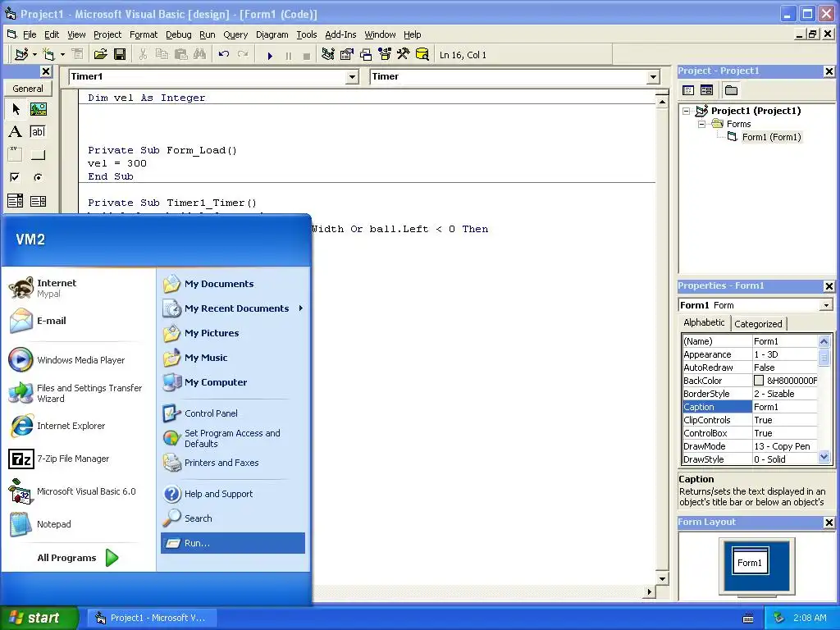Collapse the Project1 (Project1) tree node
840x630 pixels.
(x=687, y=112)
